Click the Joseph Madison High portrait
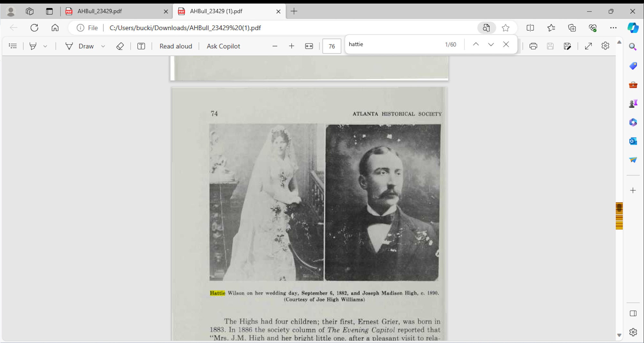 (x=383, y=202)
